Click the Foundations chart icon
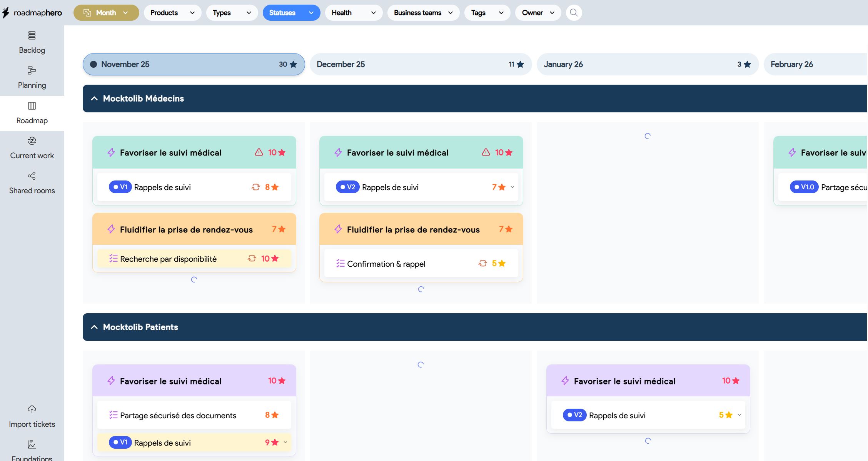Image resolution: width=868 pixels, height=461 pixels. click(32, 444)
